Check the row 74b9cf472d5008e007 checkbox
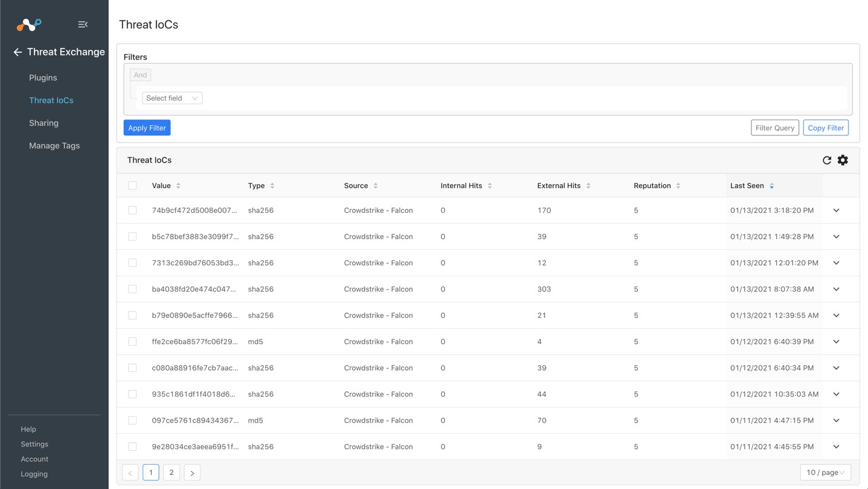Screen dimensions: 868x489 coord(132,211)
